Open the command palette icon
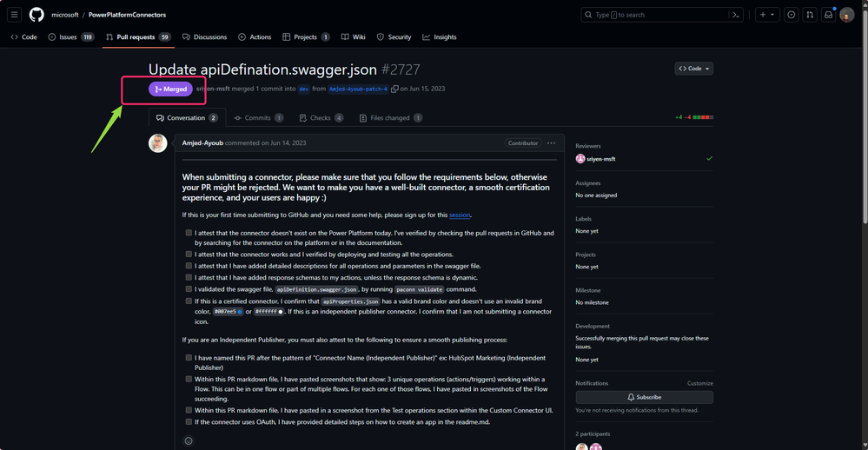The image size is (868, 450). tap(736, 15)
